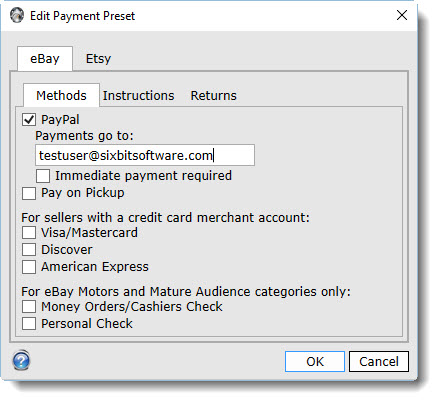This screenshot has height=402, width=439.
Task: Open the Instructions tab
Action: click(x=138, y=96)
